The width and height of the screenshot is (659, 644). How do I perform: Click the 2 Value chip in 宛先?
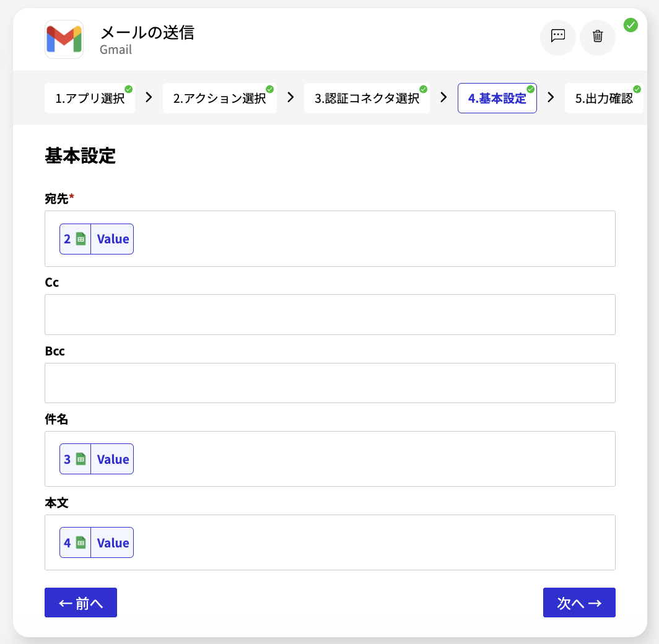tap(97, 239)
